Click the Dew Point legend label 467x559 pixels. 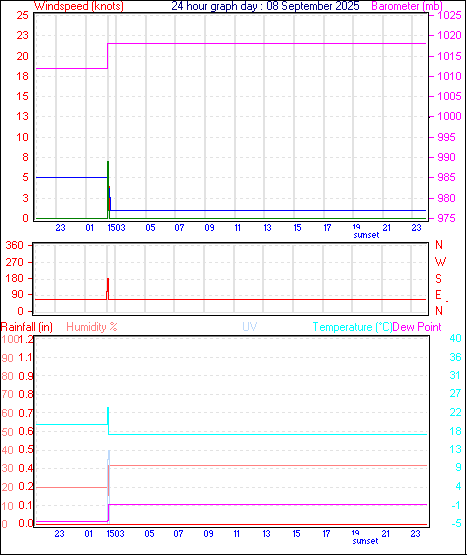point(417,327)
